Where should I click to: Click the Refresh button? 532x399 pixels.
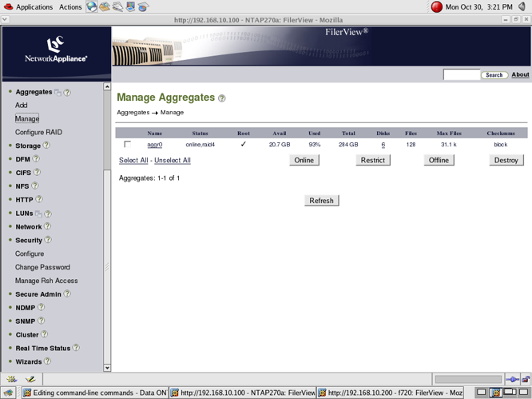[322, 201]
